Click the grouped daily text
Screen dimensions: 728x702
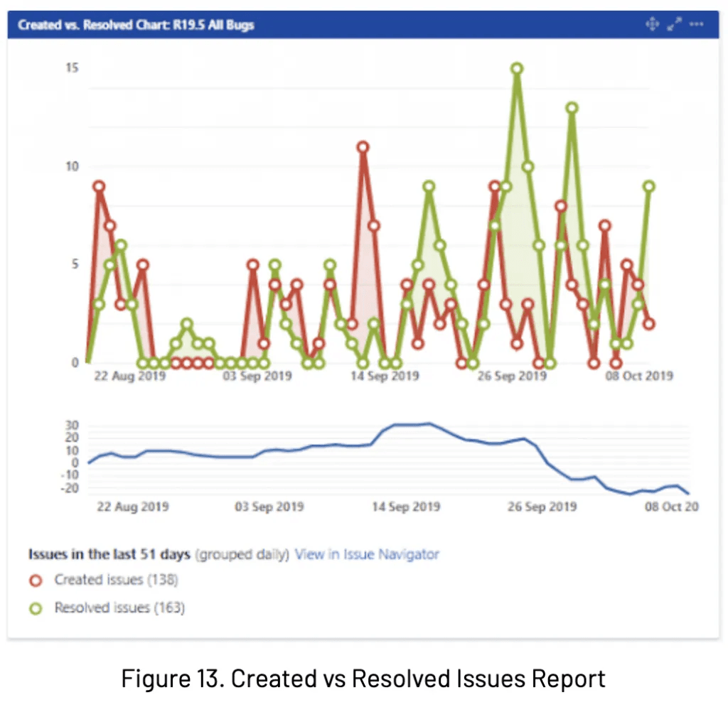[242, 554]
